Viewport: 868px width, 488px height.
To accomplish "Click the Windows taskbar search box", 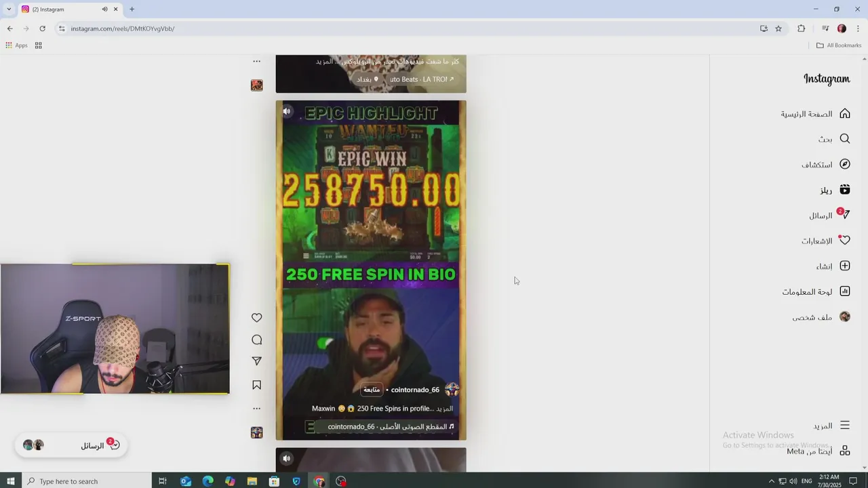I will click(85, 481).
